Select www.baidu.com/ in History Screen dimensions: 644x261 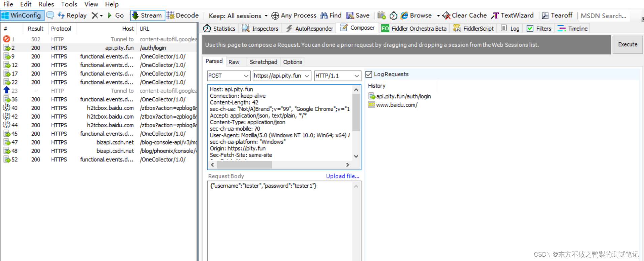(x=393, y=105)
